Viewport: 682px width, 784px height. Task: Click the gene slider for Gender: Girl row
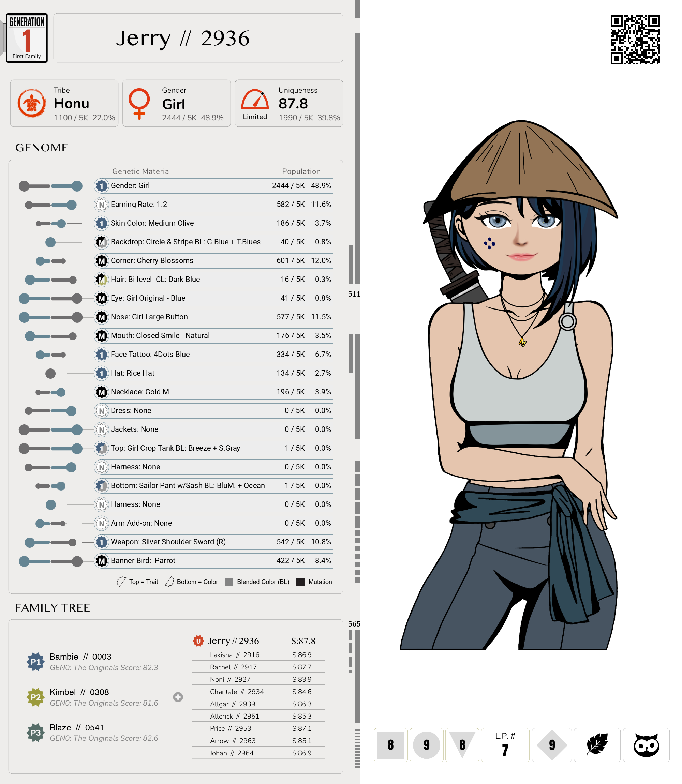tap(50, 186)
